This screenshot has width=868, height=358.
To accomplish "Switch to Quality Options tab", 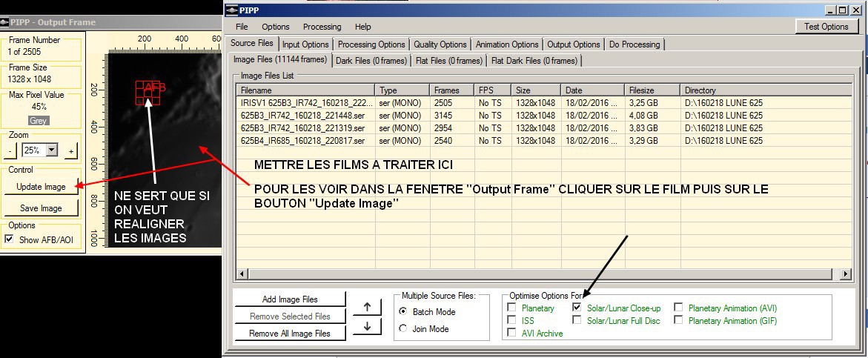I will pyautogui.click(x=440, y=44).
